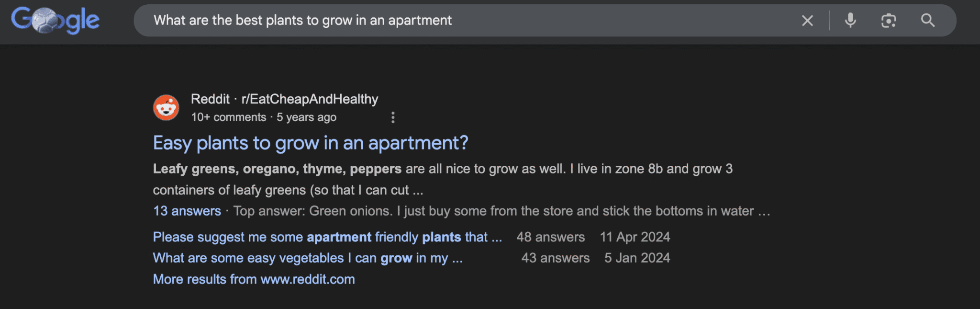Activate voice search with the microphone icon
The image size is (980, 309).
pyautogui.click(x=850, y=21)
